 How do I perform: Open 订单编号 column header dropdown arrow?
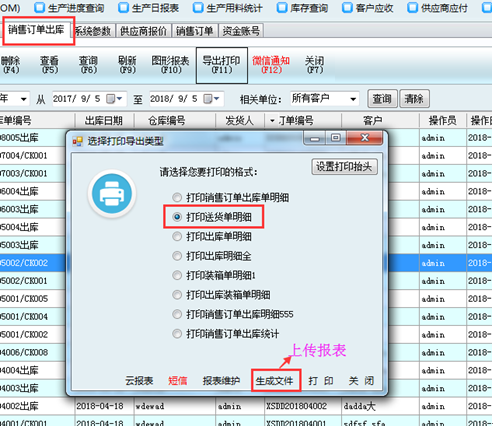tap(272, 121)
